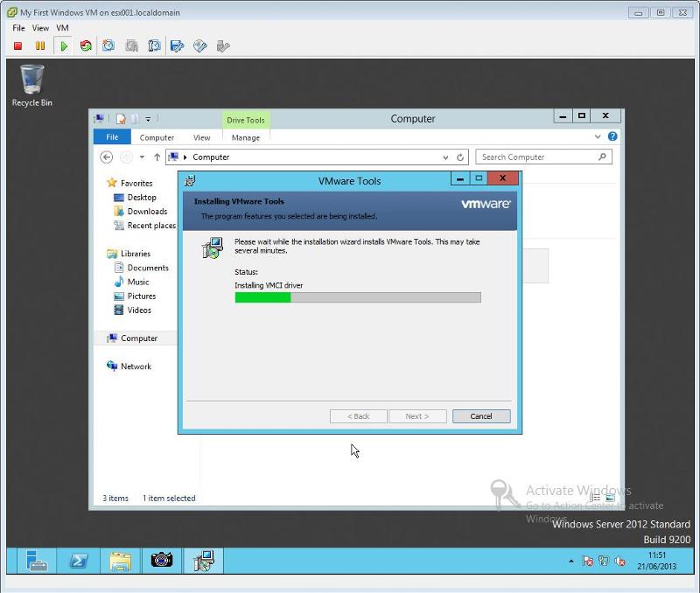Viewport: 700px width, 593px height.
Task: Show hidden tray icons arrow
Action: (571, 561)
